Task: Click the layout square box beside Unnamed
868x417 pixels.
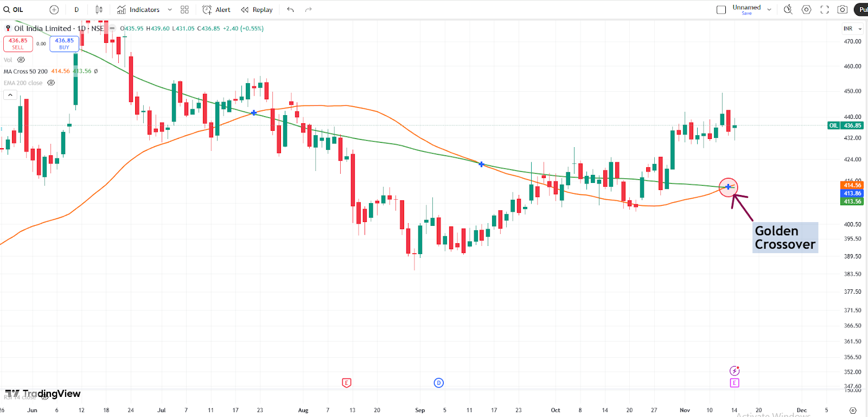Action: [x=721, y=10]
